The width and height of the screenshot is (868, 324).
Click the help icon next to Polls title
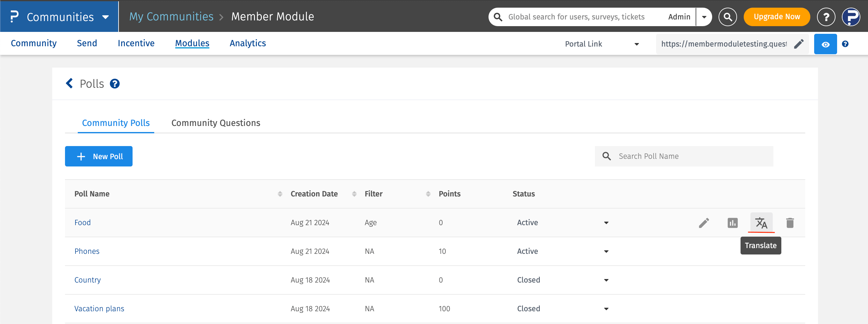(x=115, y=84)
